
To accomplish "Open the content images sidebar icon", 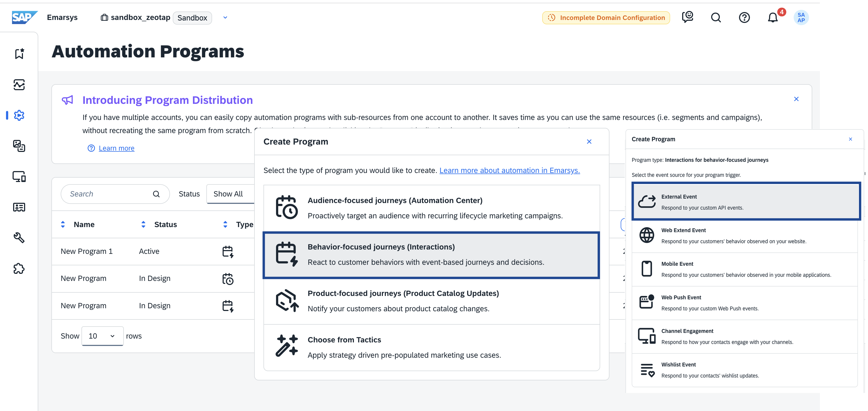I will (19, 146).
